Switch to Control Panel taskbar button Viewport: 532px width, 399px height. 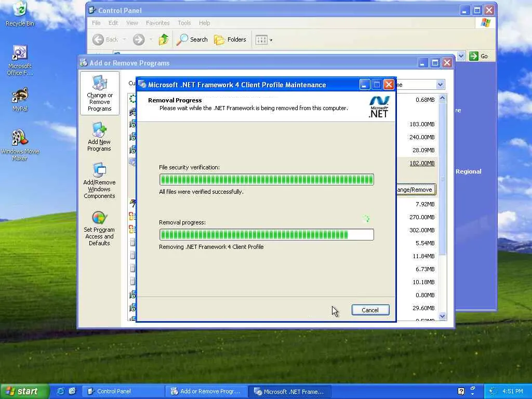(x=123, y=391)
